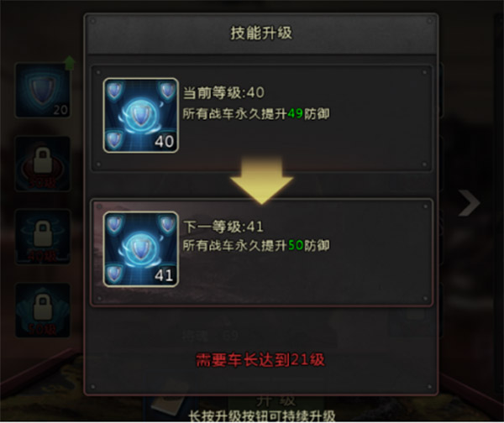
Task: Tap the current level 40 defense skill icon
Action: pyautogui.click(x=141, y=115)
